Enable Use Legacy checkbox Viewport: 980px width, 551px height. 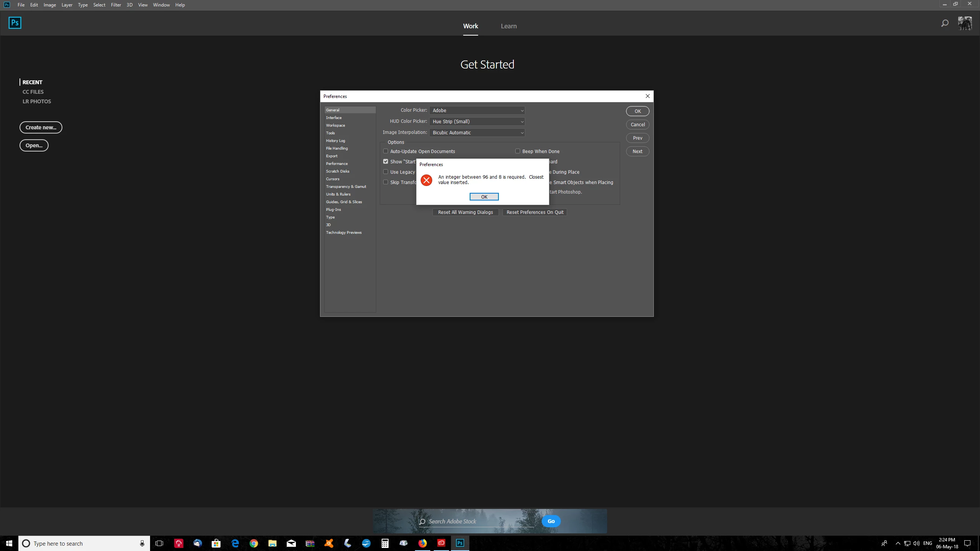(386, 172)
